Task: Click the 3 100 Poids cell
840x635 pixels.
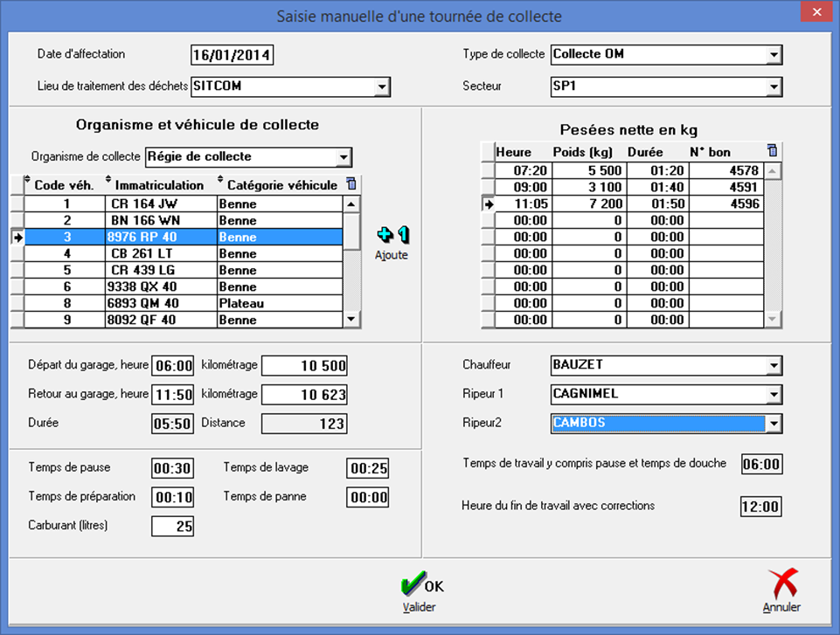Action: point(590,187)
